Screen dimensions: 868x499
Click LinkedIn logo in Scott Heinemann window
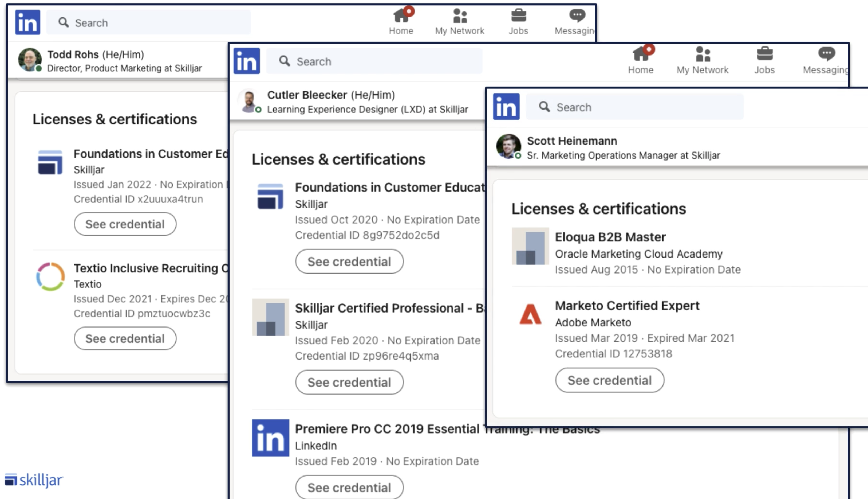click(x=506, y=107)
